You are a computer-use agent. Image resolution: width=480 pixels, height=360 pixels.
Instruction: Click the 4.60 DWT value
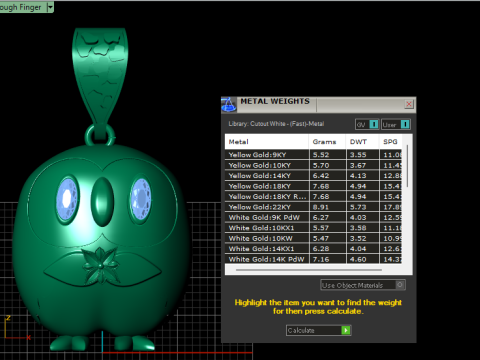pos(358,259)
